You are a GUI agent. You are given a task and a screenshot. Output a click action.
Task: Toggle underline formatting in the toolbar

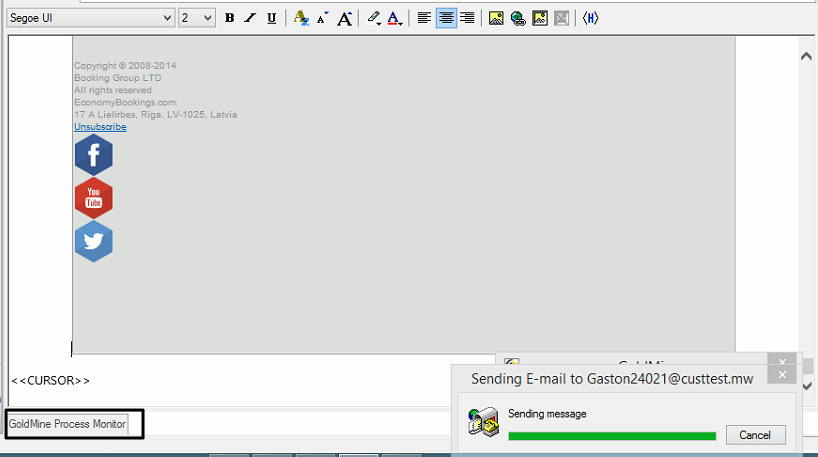pyautogui.click(x=271, y=18)
